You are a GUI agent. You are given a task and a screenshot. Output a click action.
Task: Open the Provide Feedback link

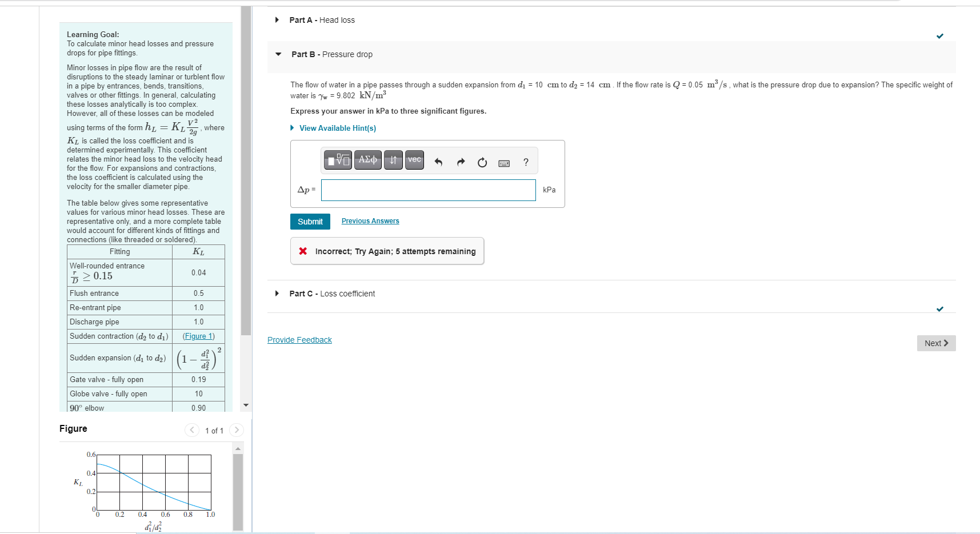point(299,340)
